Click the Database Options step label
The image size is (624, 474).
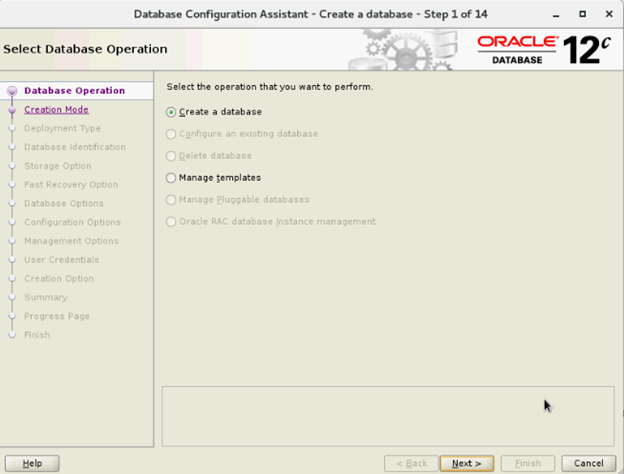[x=64, y=203]
